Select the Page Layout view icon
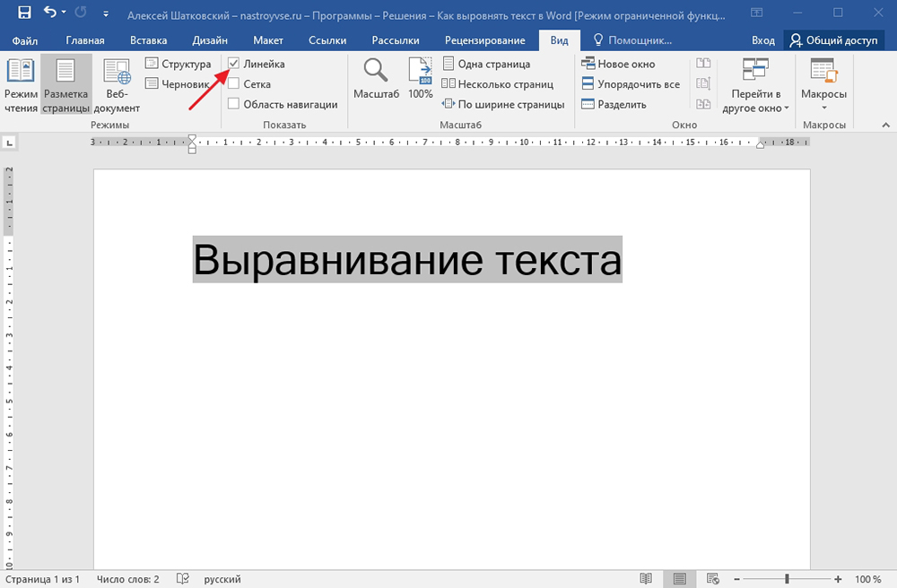897x588 pixels. (65, 85)
